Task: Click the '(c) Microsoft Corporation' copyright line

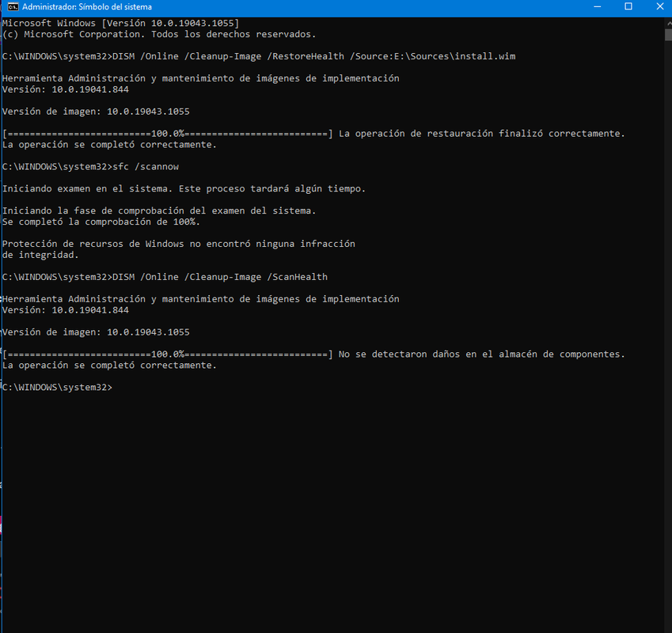Action: pos(159,34)
